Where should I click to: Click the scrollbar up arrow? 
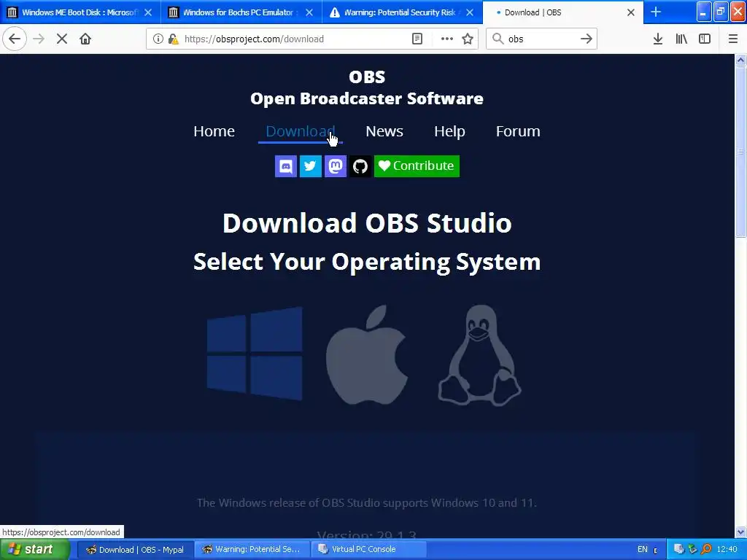[x=740, y=60]
